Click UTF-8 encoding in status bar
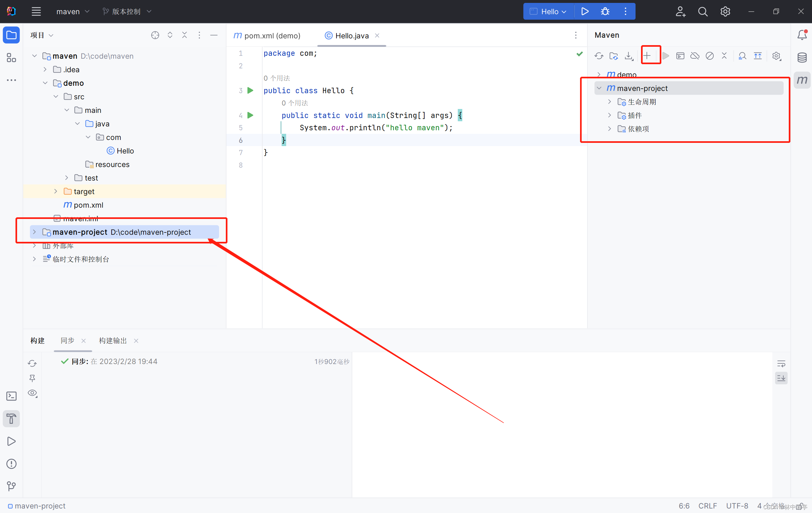Viewport: 812px width, 513px height. 737,506
